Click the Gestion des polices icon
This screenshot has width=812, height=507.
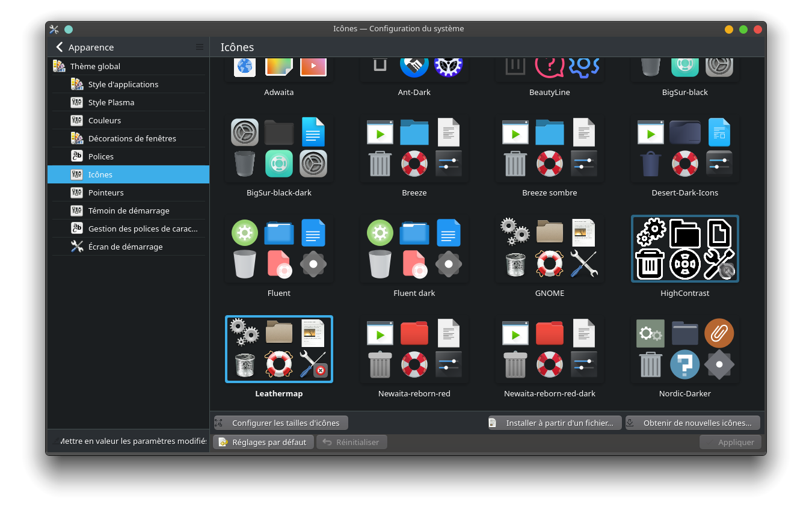[x=77, y=229]
